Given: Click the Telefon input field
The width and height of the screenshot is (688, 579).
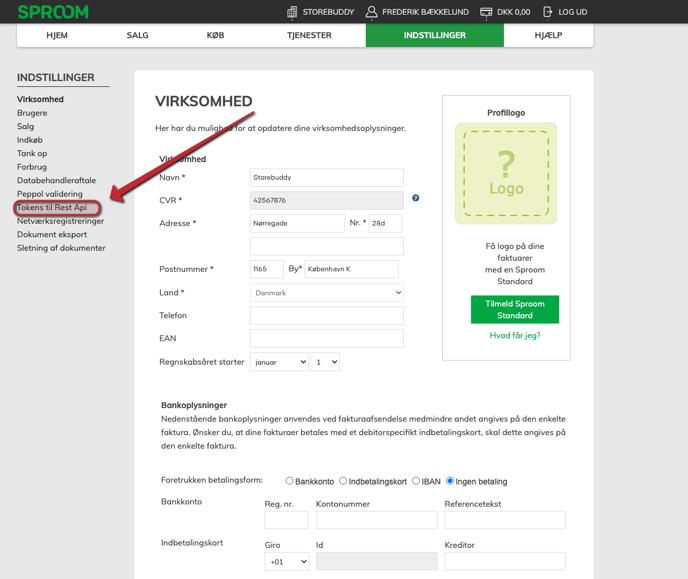Looking at the screenshot, I should pyautogui.click(x=327, y=316).
